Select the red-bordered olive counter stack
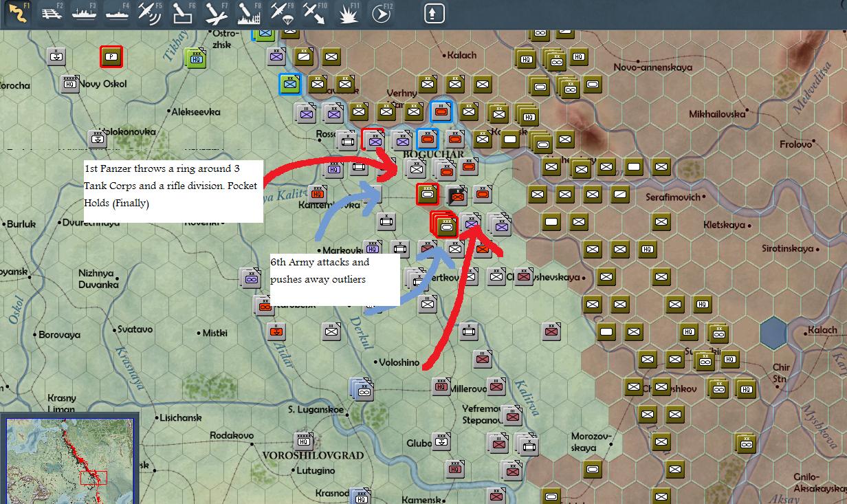The image size is (847, 504). pyautogui.click(x=444, y=224)
